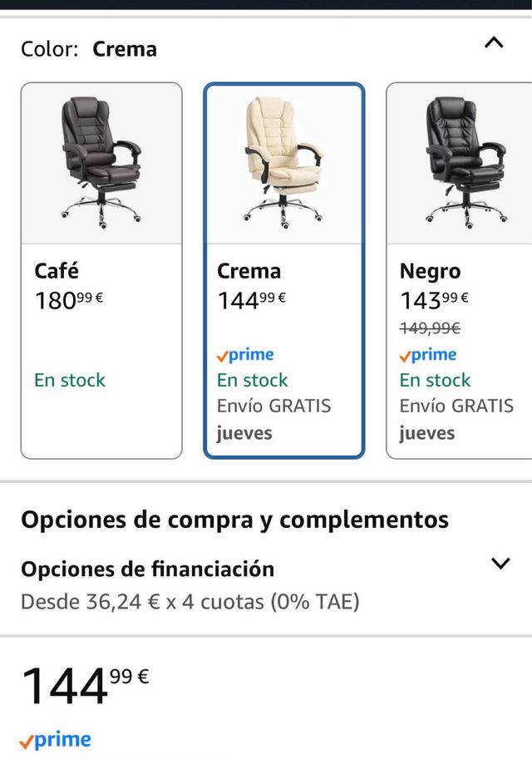Expand Opciones de financiación with its chevron
The image size is (532, 759).
point(502,563)
